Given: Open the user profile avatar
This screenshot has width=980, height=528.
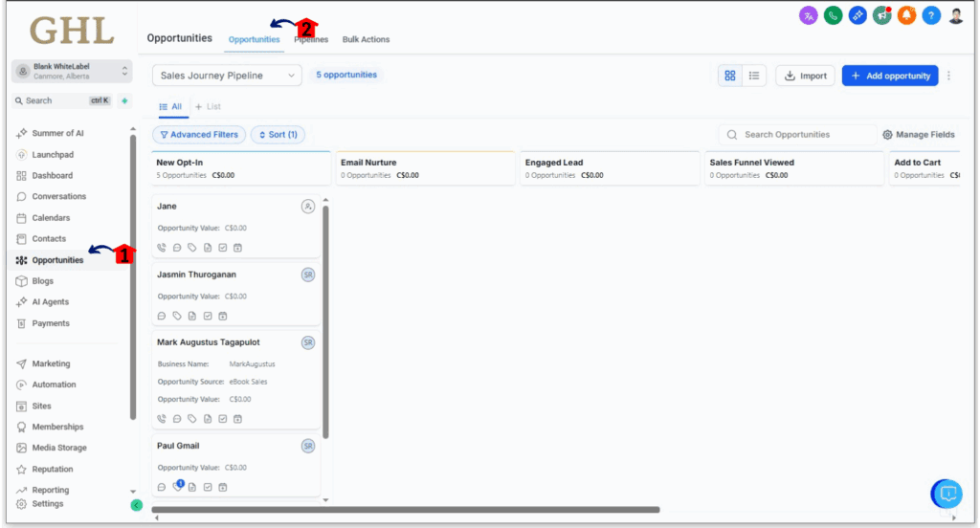Looking at the screenshot, I should 956,15.
